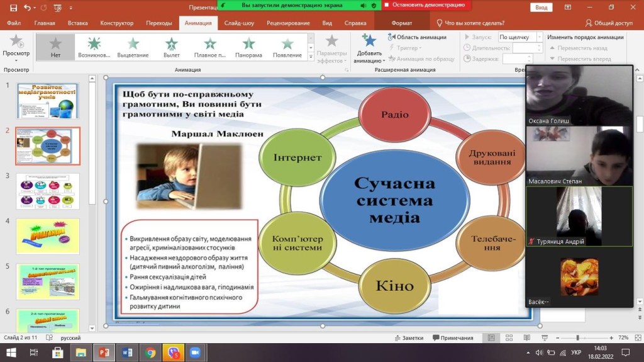Open Zoom app from taskbar
Image resolution: width=644 pixels, height=362 pixels.
(194, 353)
